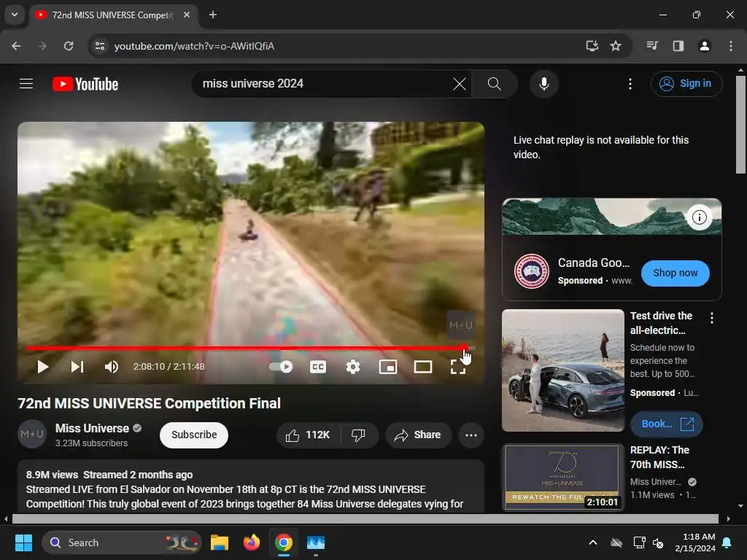View site information icon in address bar
This screenshot has width=747, height=560.
99,46
